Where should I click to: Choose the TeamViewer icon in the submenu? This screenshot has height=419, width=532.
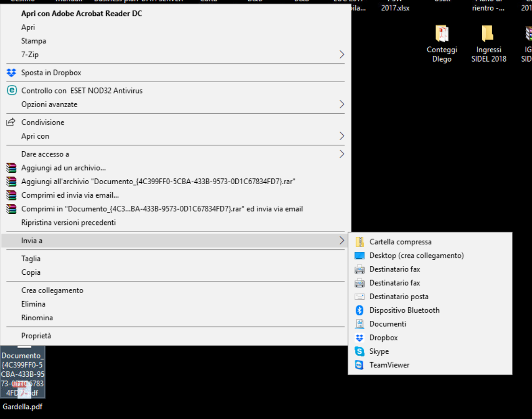(x=359, y=365)
